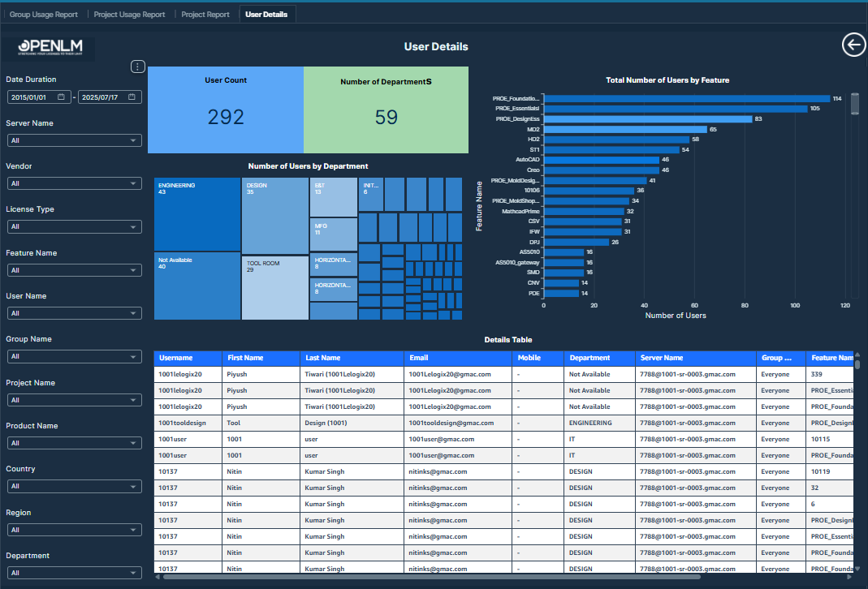
Task: Expand the License Type dropdown
Action: [x=74, y=227]
